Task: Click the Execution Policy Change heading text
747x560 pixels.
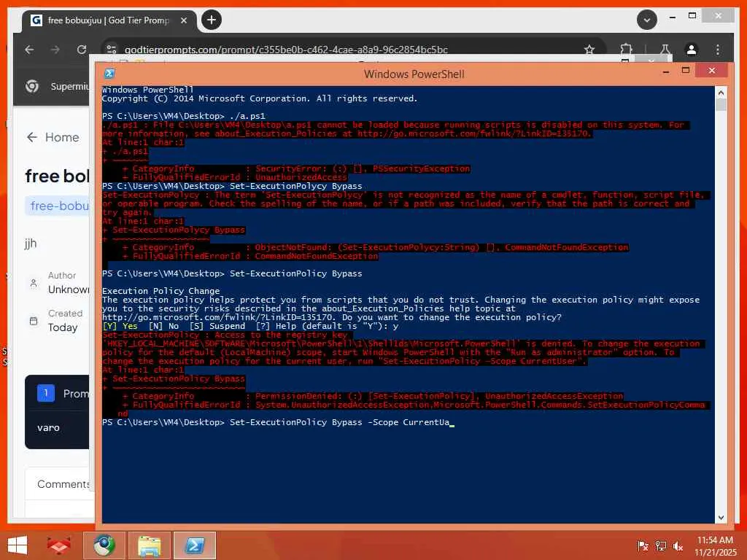Action: (x=160, y=291)
